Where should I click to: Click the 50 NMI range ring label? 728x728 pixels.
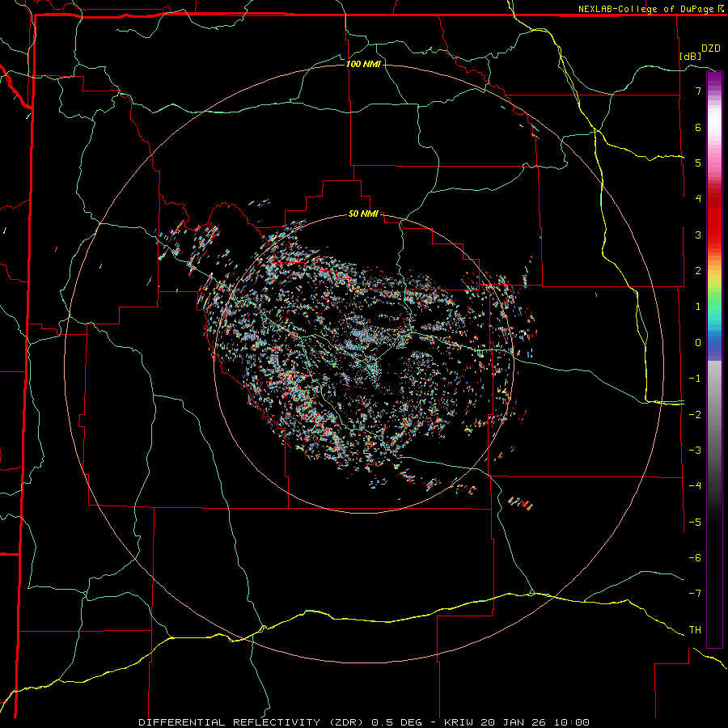[363, 214]
